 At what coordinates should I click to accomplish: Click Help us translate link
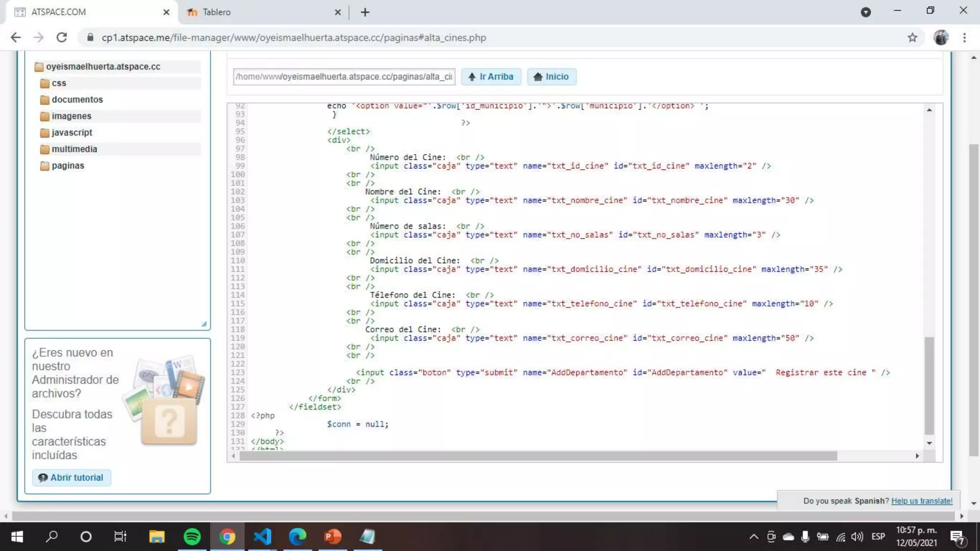coord(922,501)
